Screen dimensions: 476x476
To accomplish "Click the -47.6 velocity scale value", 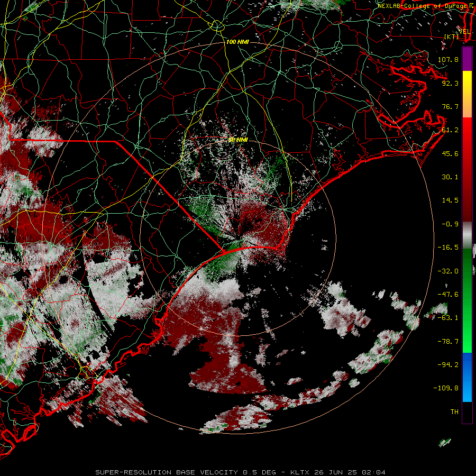I will [x=448, y=295].
